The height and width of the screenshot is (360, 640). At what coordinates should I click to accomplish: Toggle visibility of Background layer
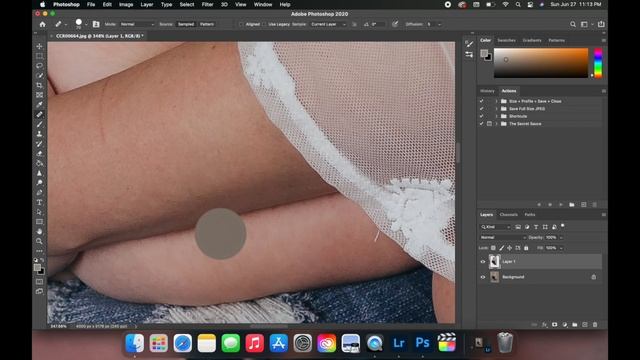pos(483,277)
